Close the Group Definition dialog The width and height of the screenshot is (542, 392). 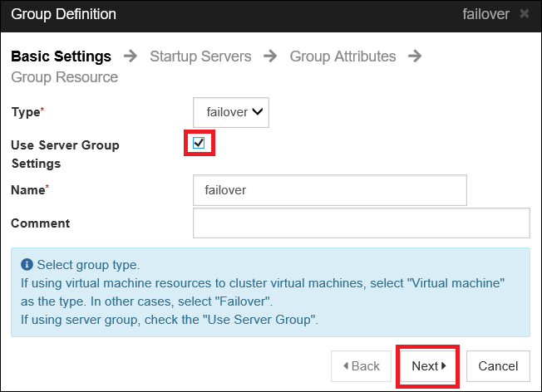pos(525,14)
